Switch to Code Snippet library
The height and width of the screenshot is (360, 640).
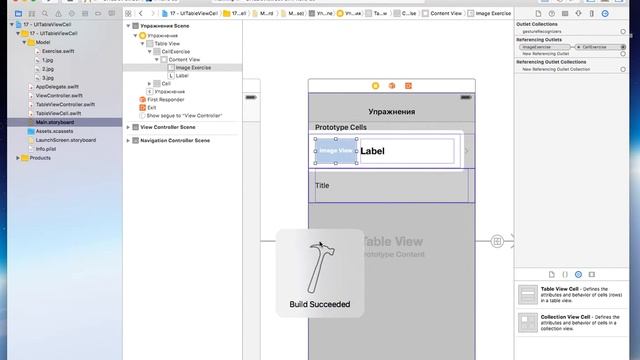pyautogui.click(x=565, y=274)
